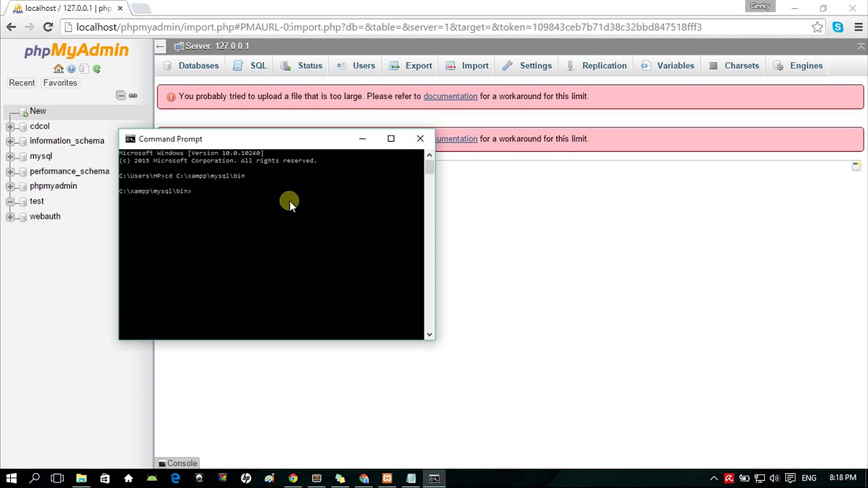The image size is (868, 488).
Task: Click documentation link in first error message
Action: (x=450, y=96)
